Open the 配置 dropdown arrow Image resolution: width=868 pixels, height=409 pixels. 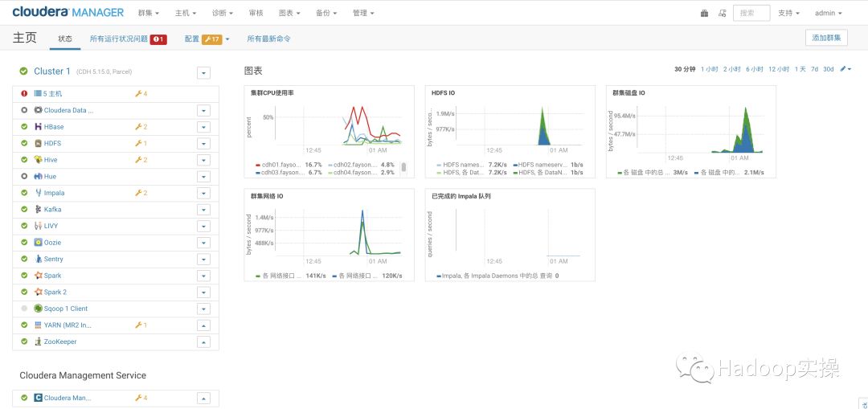227,39
